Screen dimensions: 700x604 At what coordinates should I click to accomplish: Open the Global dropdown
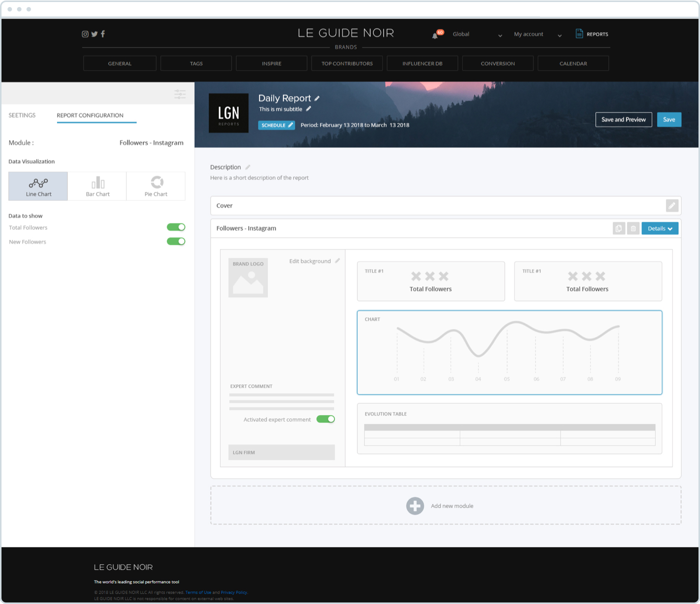click(477, 34)
